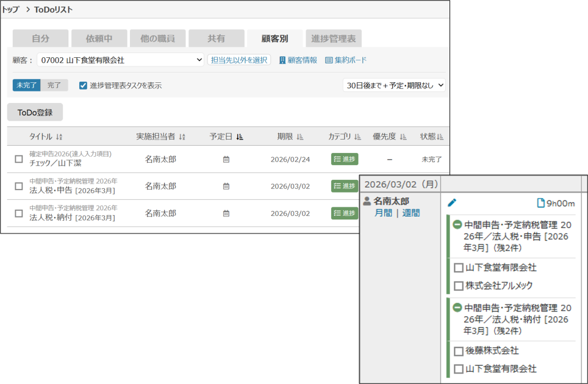Viewport: 588px width, 384px height.
Task: Tick the 後藤株式会社 checkbox
Action: point(459,351)
